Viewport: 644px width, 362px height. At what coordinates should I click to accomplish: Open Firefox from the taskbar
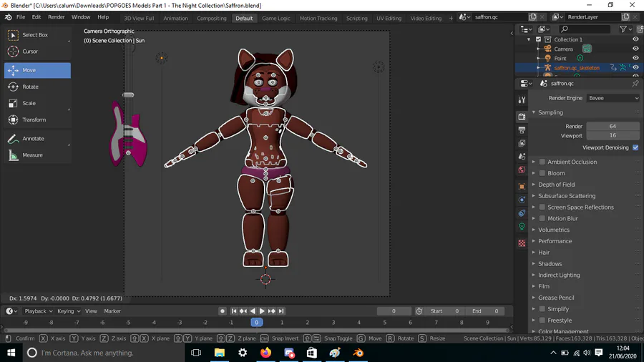pyautogui.click(x=265, y=353)
